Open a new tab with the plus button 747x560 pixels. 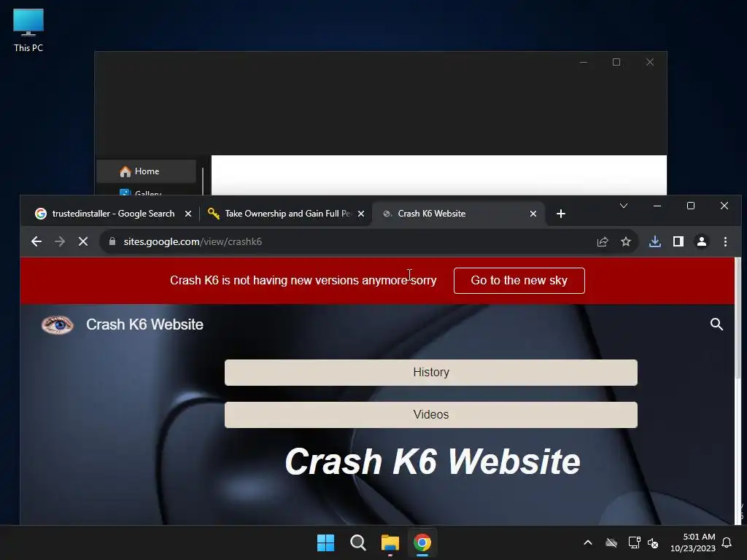click(x=561, y=214)
